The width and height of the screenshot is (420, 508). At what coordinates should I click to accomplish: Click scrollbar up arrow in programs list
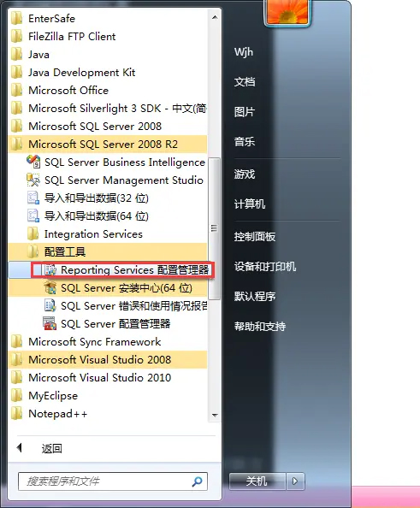tap(215, 17)
